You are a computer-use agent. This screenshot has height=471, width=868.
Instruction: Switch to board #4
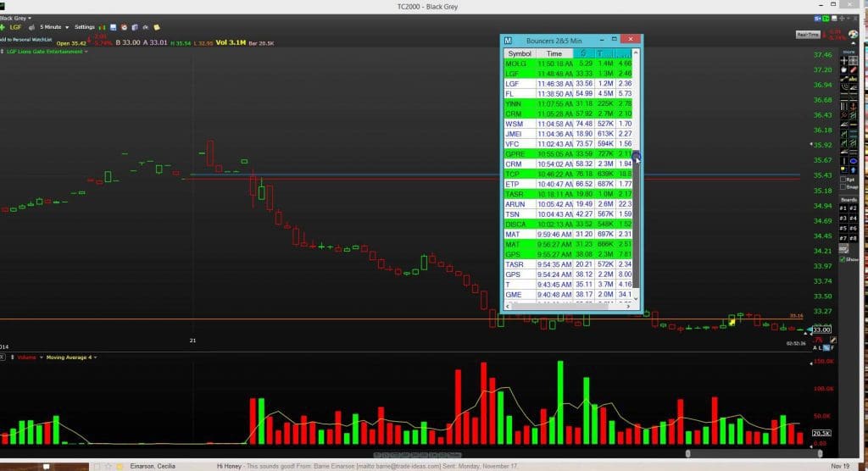point(853,218)
